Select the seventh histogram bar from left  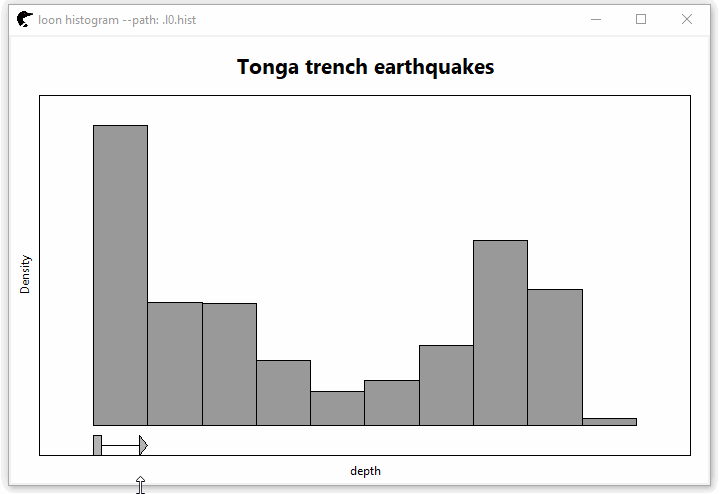[x=446, y=385]
